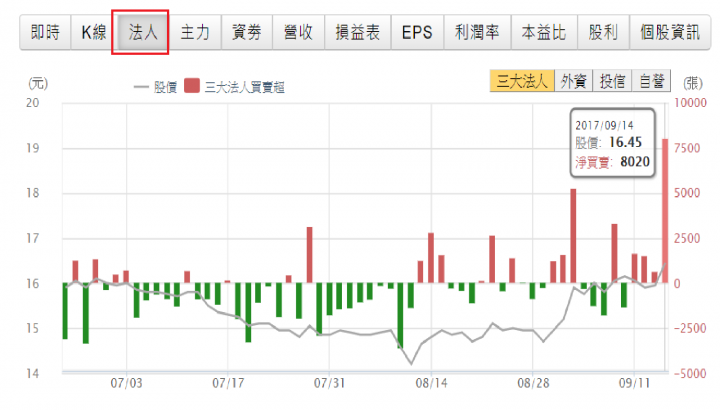Click the 07/31 date axis label
The height and width of the screenshot is (410, 720).
(x=329, y=383)
